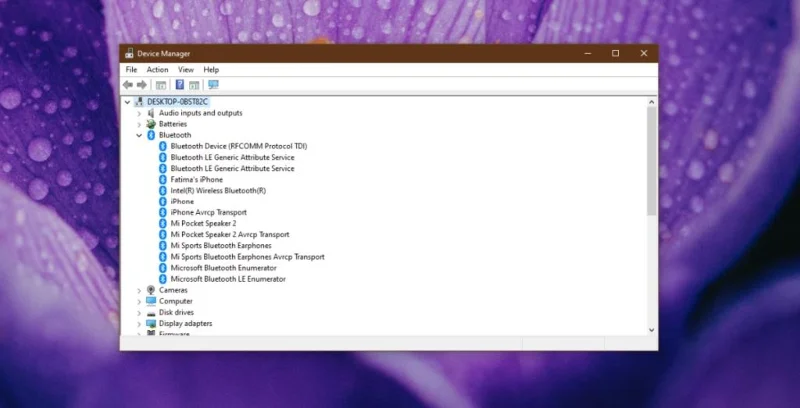
Task: Click the Display adapters category icon
Action: click(151, 323)
